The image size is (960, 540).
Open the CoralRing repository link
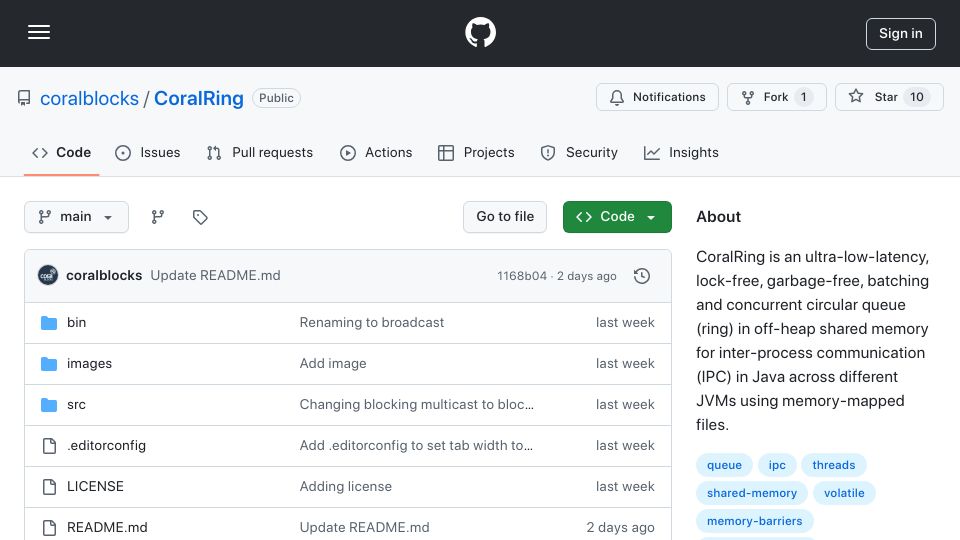coord(198,98)
